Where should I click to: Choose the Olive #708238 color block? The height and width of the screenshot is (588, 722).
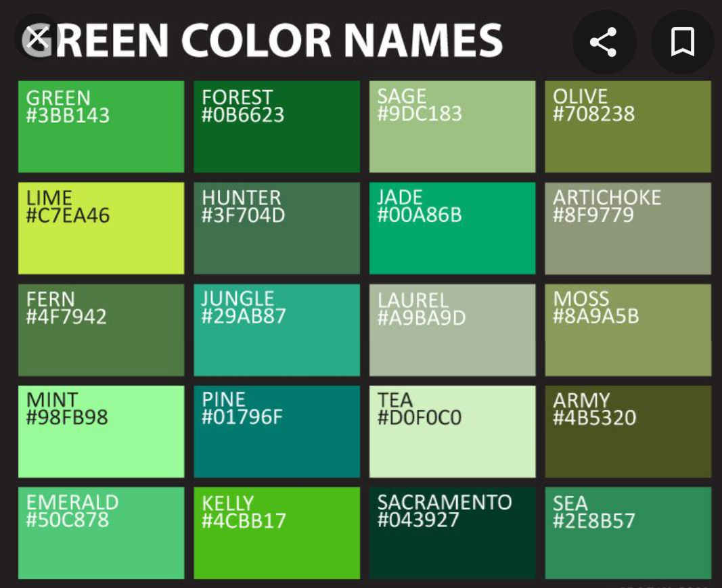pos(628,127)
